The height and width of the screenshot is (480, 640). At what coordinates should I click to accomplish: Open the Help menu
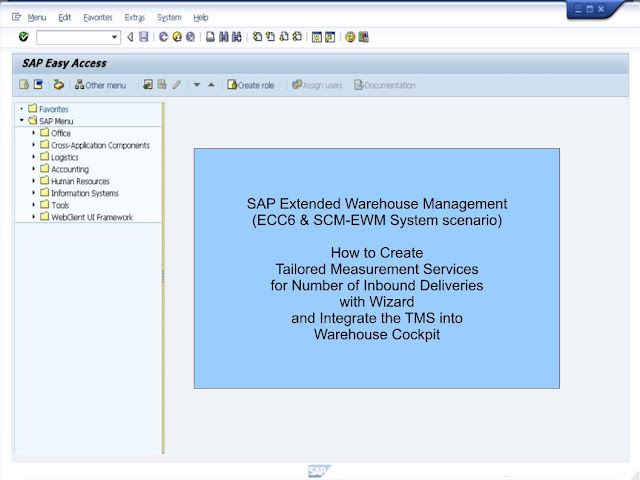tap(201, 18)
